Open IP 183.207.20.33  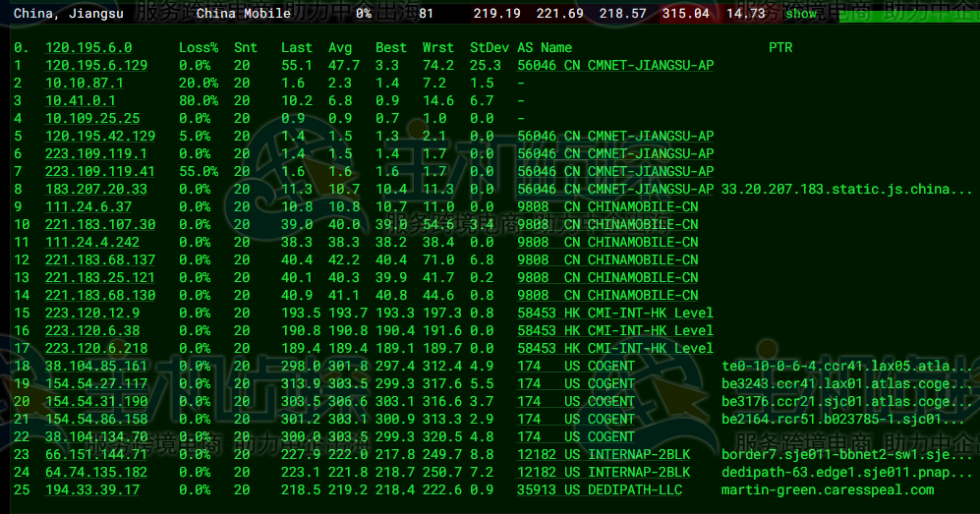[96, 190]
